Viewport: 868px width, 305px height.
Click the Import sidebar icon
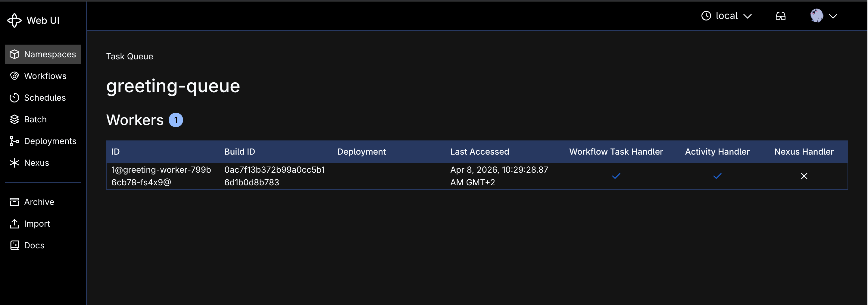(x=14, y=223)
